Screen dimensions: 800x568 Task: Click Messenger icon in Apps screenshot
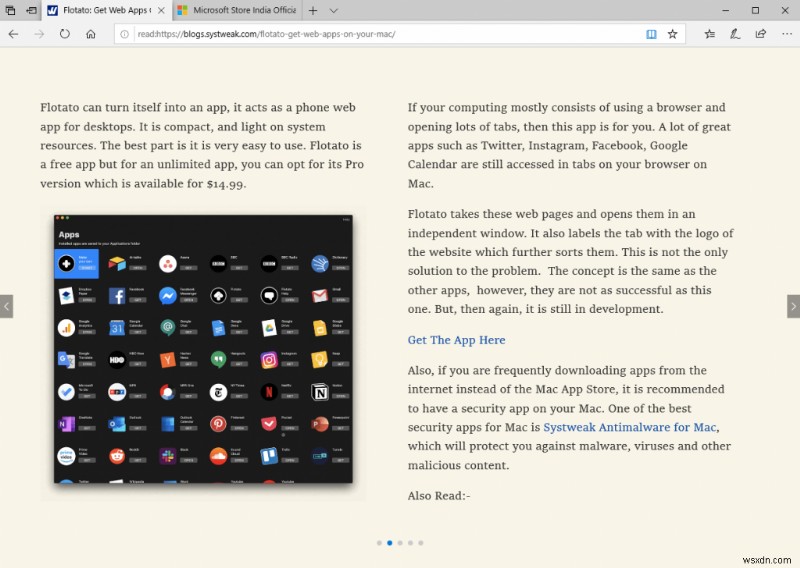coord(167,295)
